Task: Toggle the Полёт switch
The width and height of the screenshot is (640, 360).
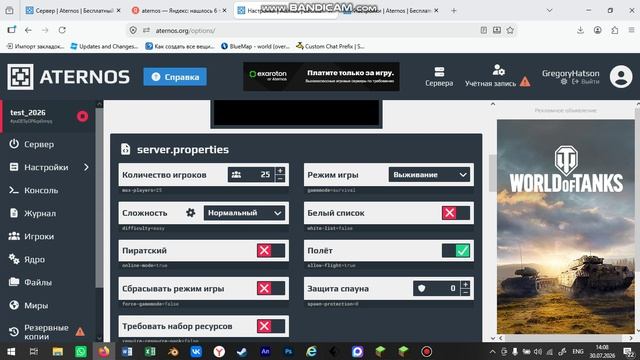Action: click(456, 250)
